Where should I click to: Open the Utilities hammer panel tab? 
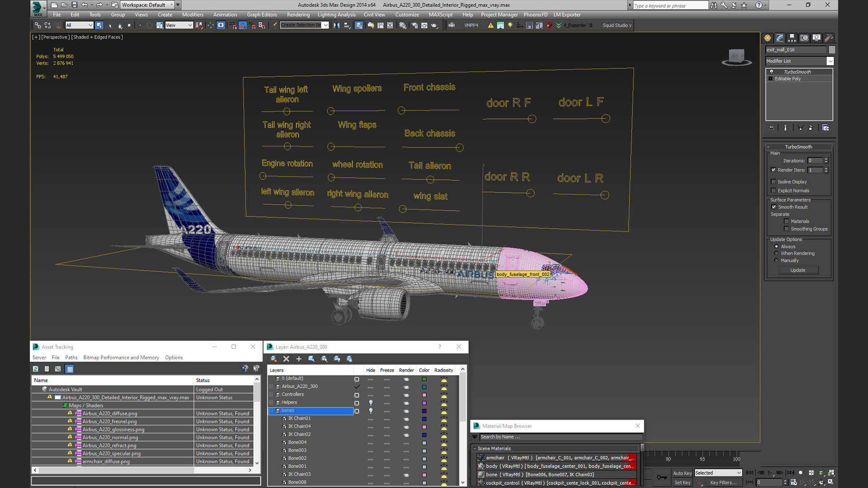pyautogui.click(x=829, y=38)
